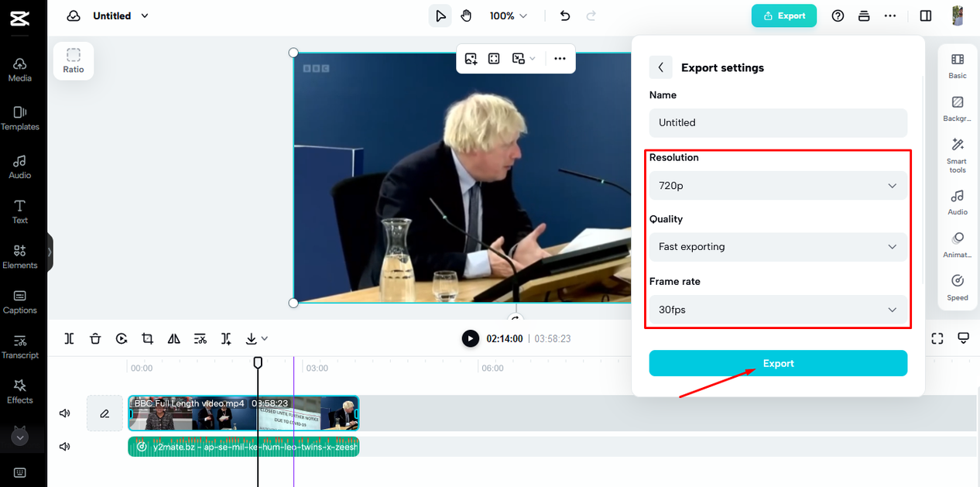Viewport: 980px width, 487px height.
Task: Click the edit cover pencil button
Action: (105, 413)
